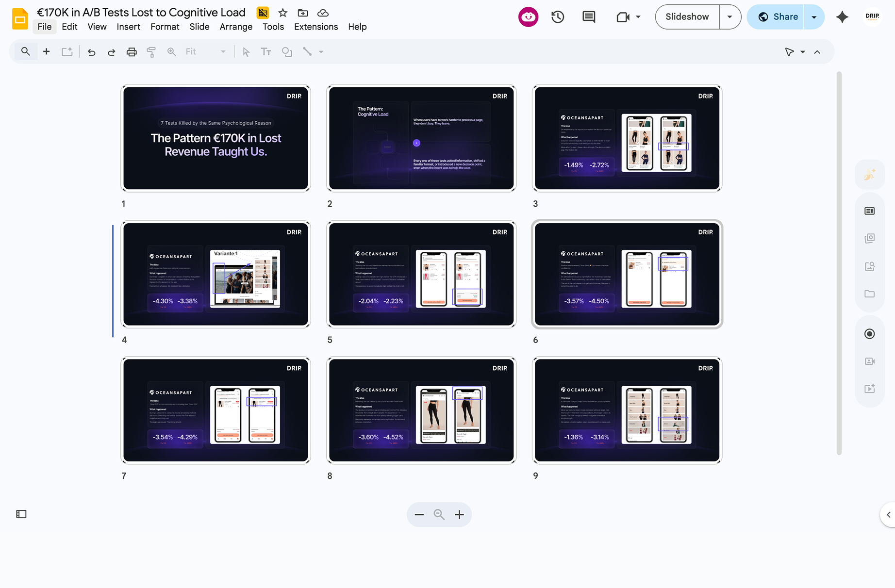
Task: Reset grid zoom magnifier button
Action: tap(439, 515)
